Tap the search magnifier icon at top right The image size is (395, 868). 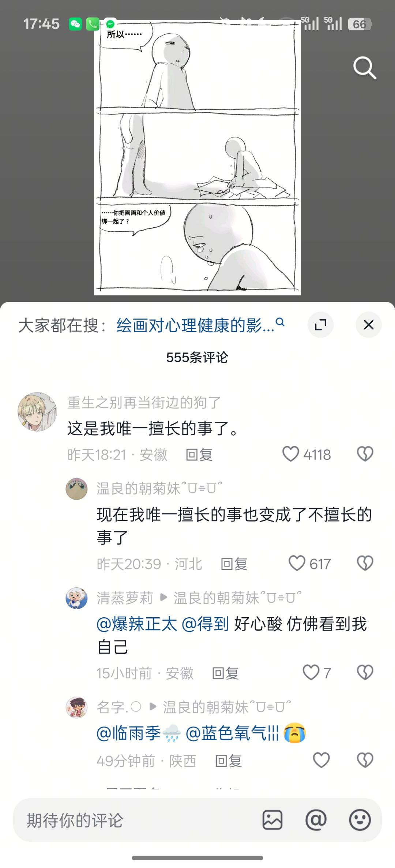365,68
